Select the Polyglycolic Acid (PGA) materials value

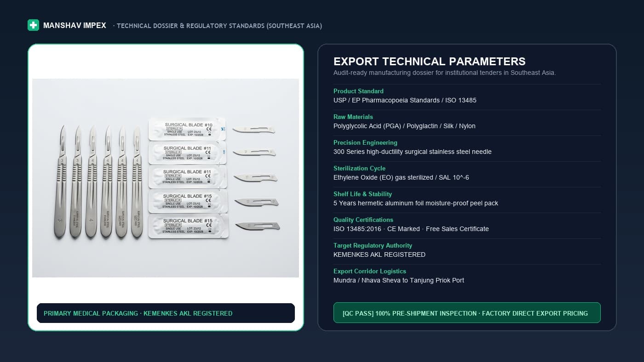pos(404,126)
